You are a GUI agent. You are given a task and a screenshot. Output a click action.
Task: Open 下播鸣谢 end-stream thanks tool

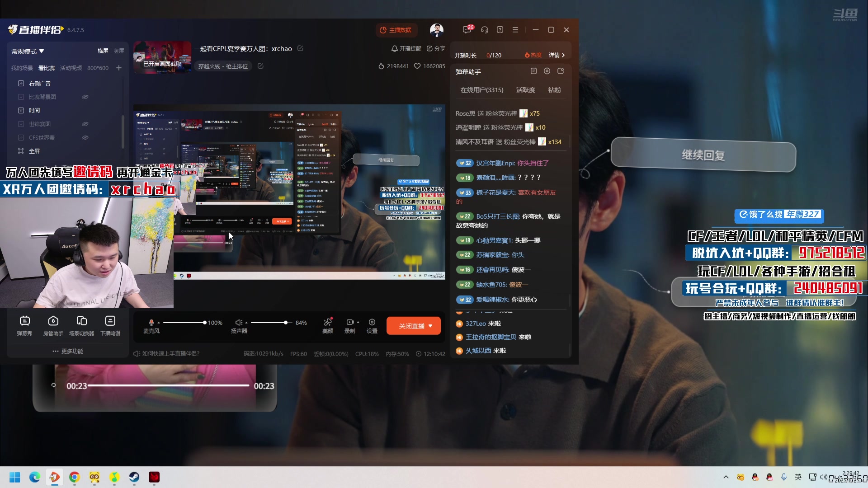tap(110, 326)
